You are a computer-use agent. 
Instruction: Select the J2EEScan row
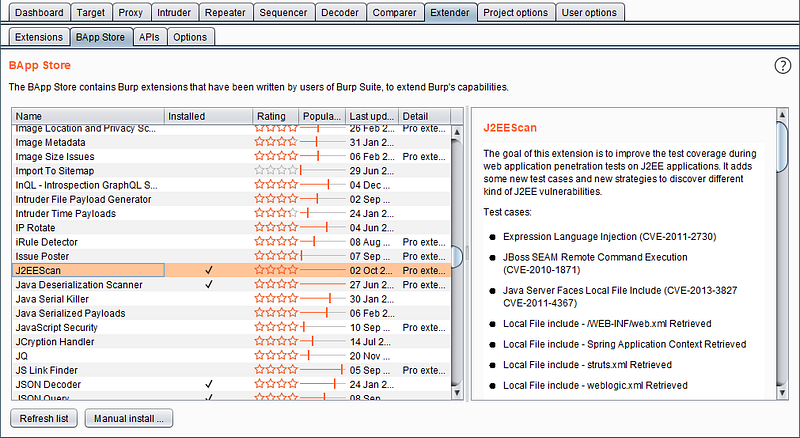point(232,270)
